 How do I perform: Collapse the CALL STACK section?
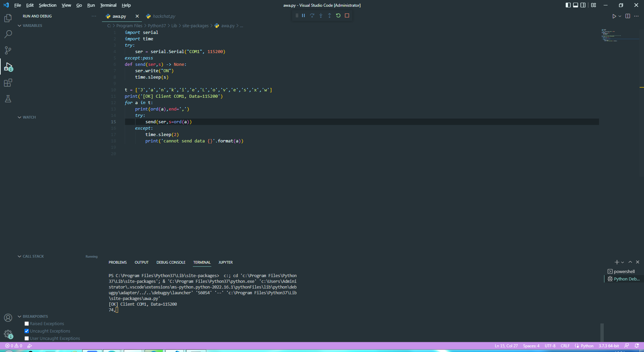31,256
